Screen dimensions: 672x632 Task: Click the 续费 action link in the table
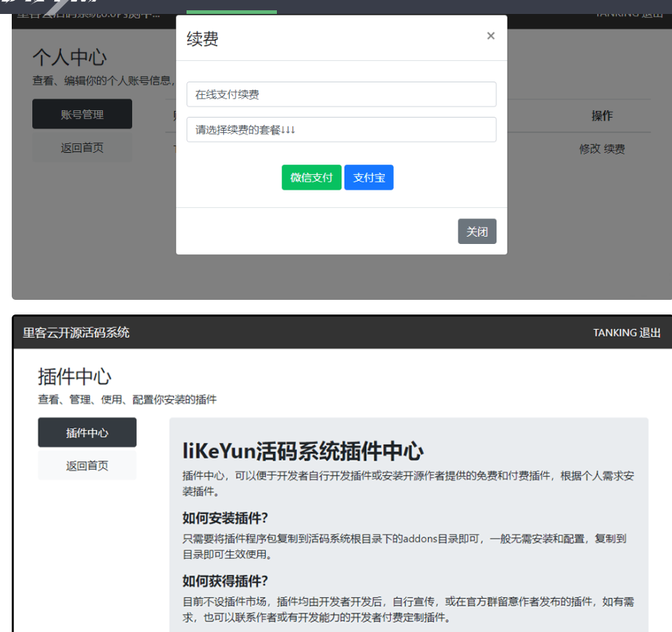pyautogui.click(x=615, y=148)
